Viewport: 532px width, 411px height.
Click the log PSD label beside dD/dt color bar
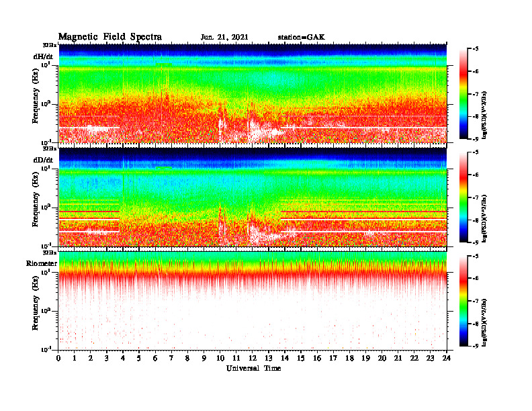coord(484,218)
